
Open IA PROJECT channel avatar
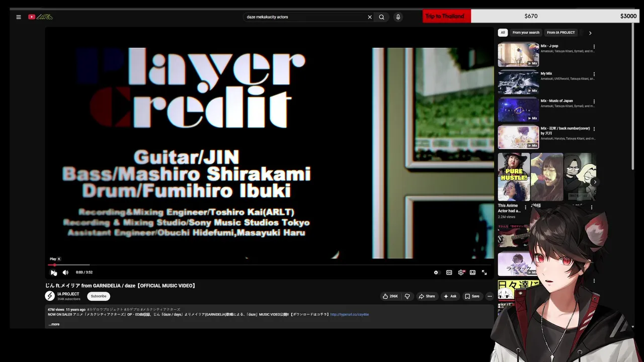pos(50,296)
